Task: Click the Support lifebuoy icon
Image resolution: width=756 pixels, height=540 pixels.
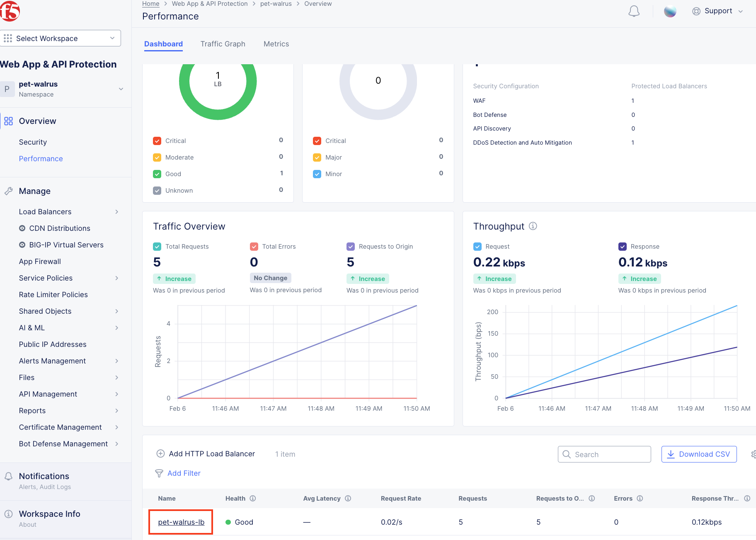Action: coord(696,11)
